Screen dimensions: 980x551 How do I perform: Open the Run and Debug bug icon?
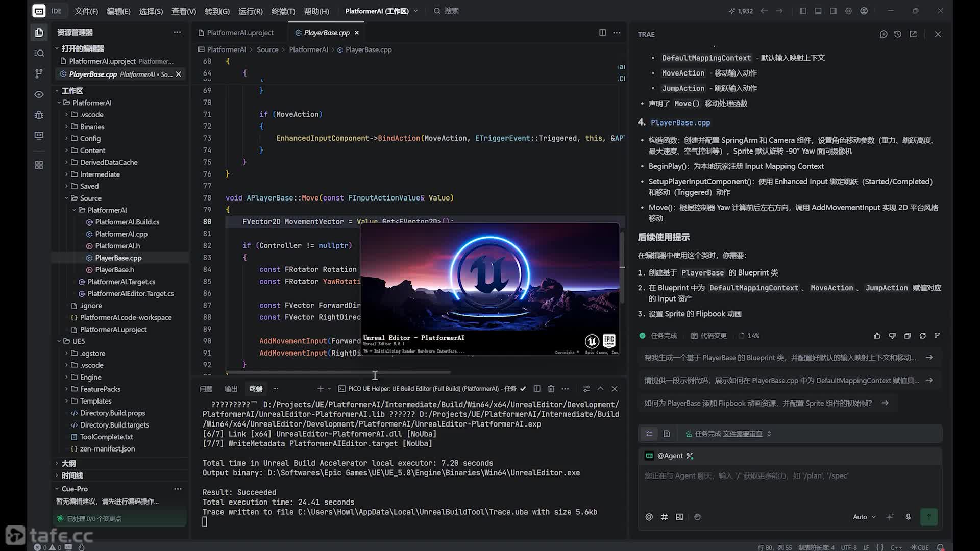[39, 115]
